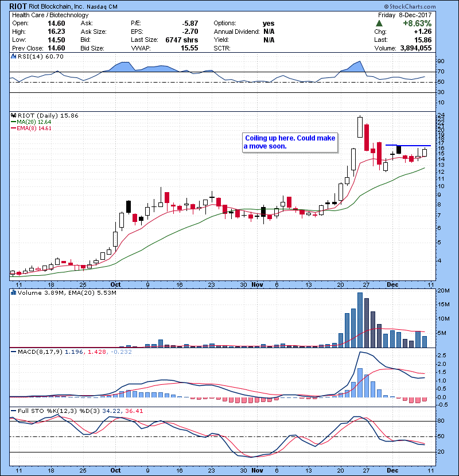The image size is (459, 476).
Task: Click the EPS -2.70 value
Action: pos(190,32)
